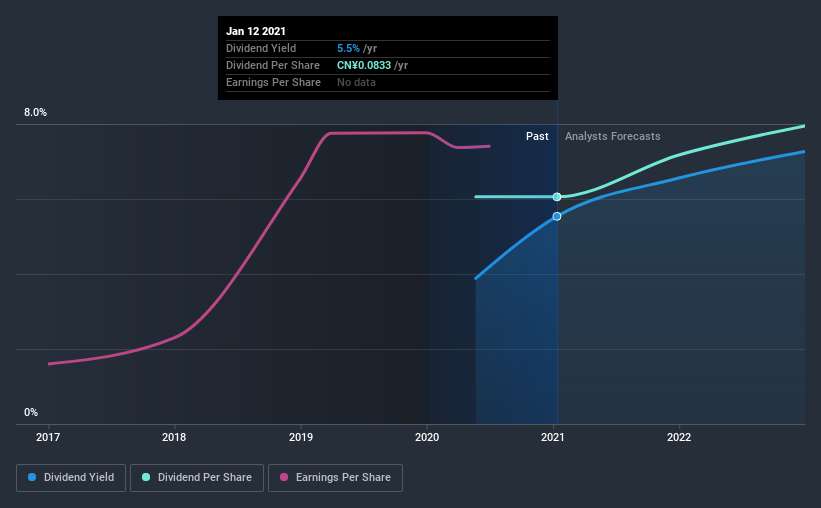Click the Jan 12 2021 tooltip header
This screenshot has width=821, height=508.
[x=256, y=31]
